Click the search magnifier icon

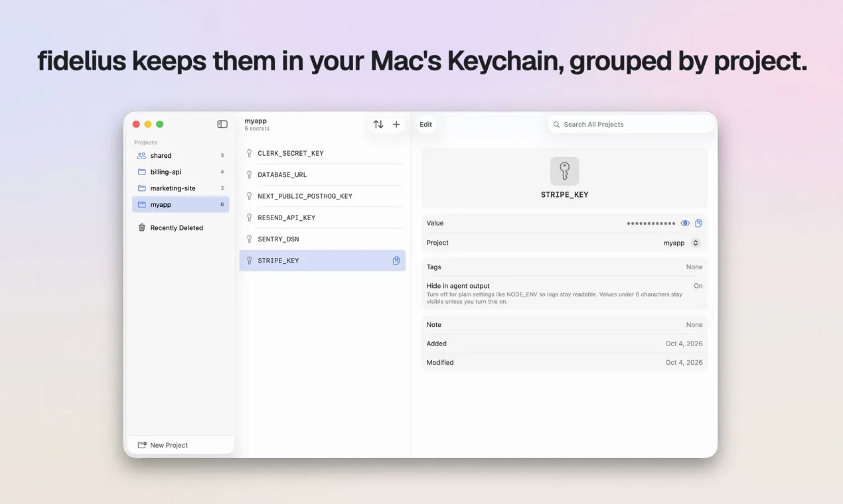click(556, 125)
